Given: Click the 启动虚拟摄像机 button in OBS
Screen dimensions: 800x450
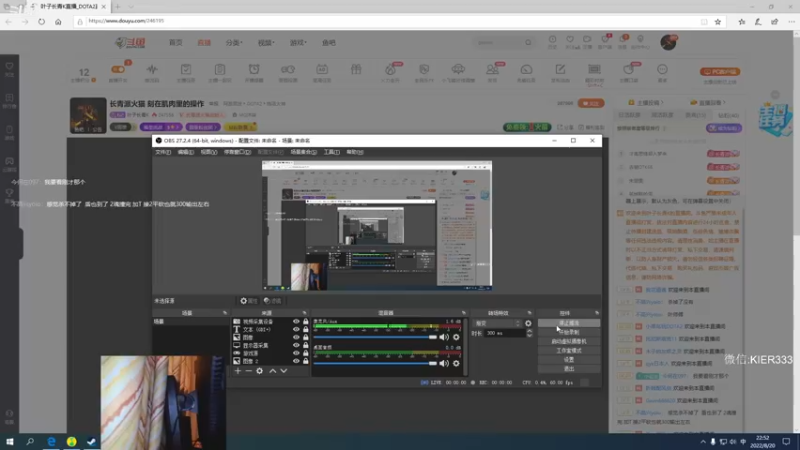Looking at the screenshot, I should (569, 341).
